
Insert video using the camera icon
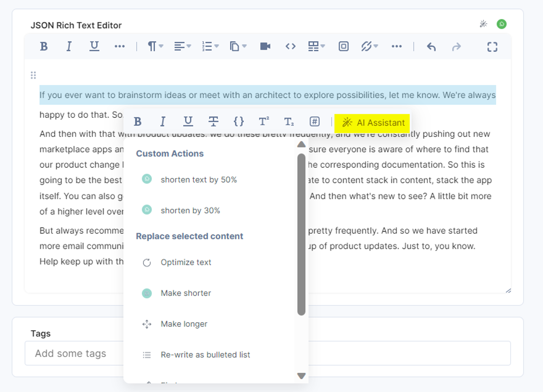[x=265, y=46]
